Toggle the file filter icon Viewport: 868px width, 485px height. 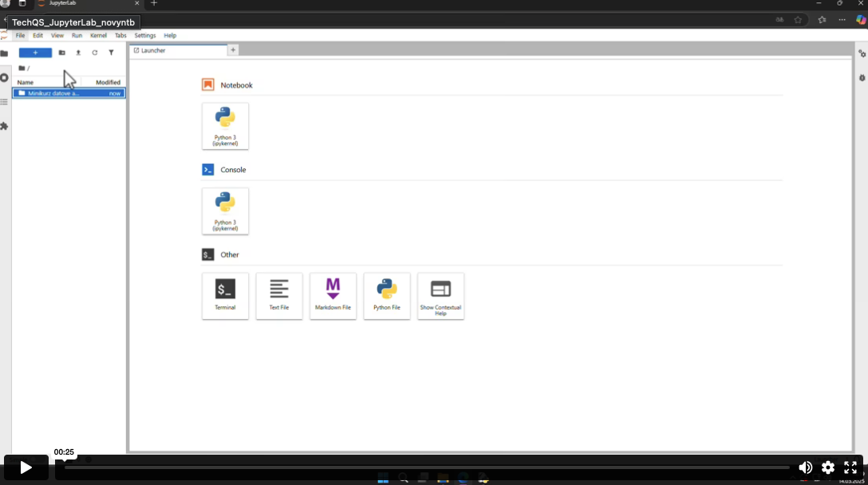pyautogui.click(x=111, y=53)
